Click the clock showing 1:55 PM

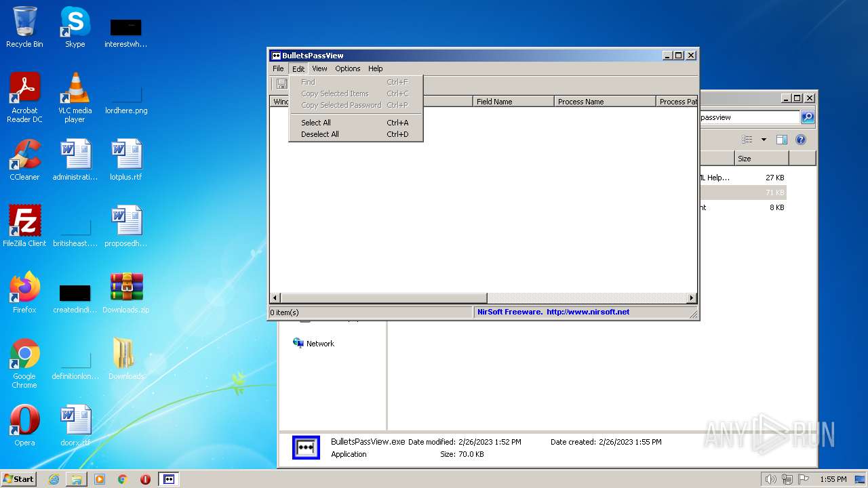(833, 479)
